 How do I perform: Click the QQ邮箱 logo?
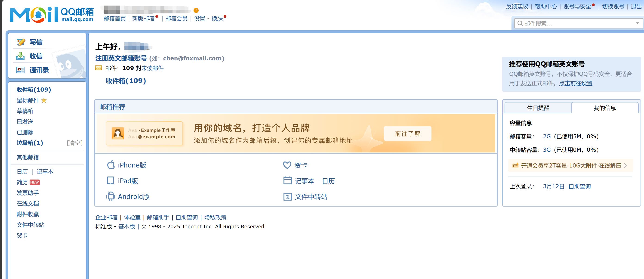pyautogui.click(x=52, y=15)
